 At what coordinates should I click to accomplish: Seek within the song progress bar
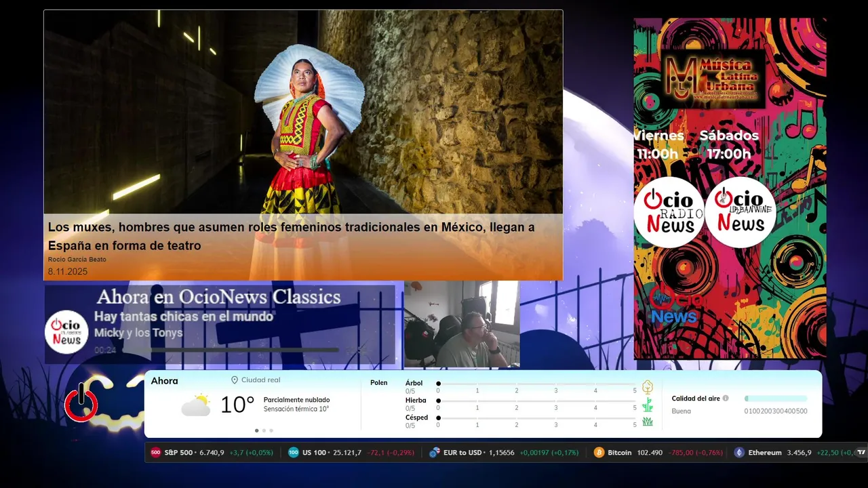[245, 350]
